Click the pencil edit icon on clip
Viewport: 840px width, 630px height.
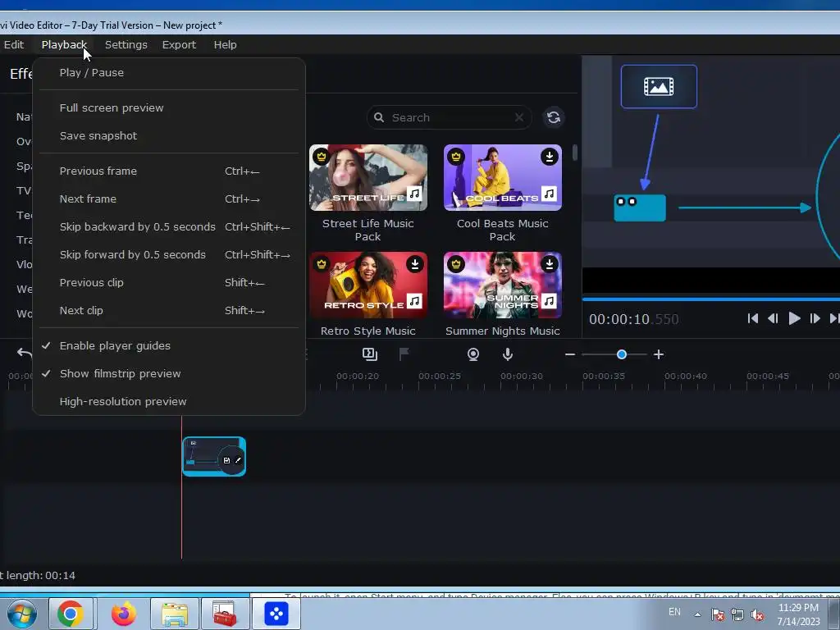point(239,460)
